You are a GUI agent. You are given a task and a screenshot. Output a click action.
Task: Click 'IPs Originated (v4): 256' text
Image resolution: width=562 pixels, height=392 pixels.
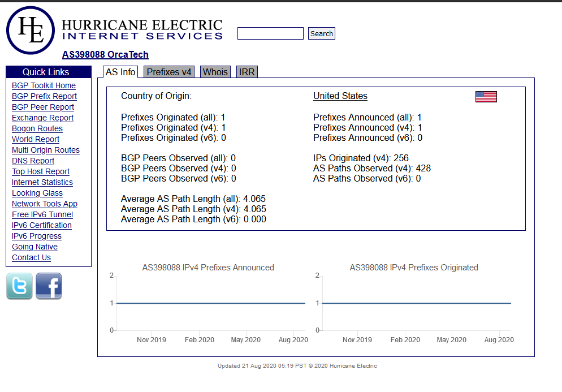(361, 158)
